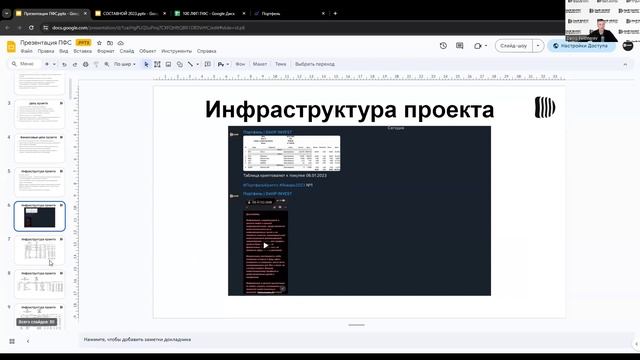Open the Объект menu
Viewport: 640px width, 360px height.
(x=148, y=51)
